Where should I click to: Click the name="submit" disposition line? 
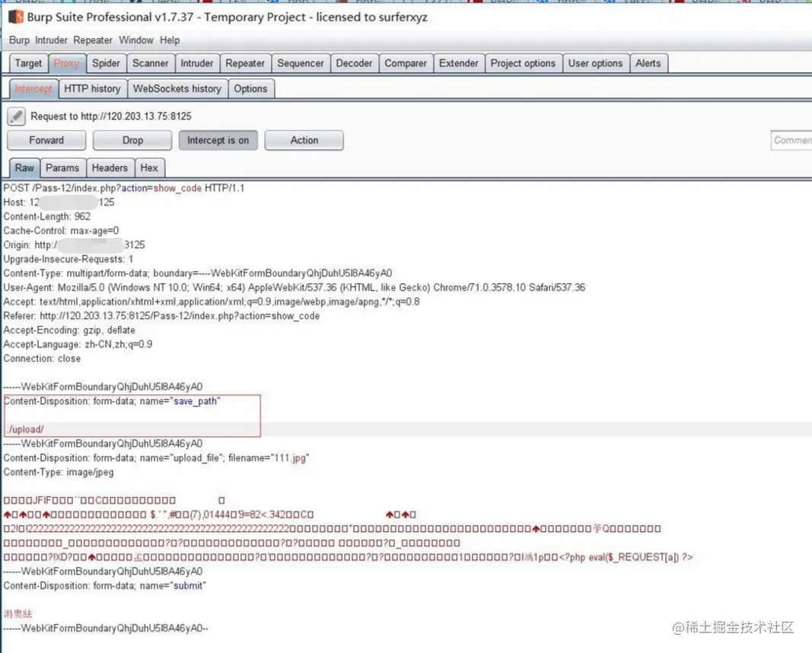(x=104, y=586)
